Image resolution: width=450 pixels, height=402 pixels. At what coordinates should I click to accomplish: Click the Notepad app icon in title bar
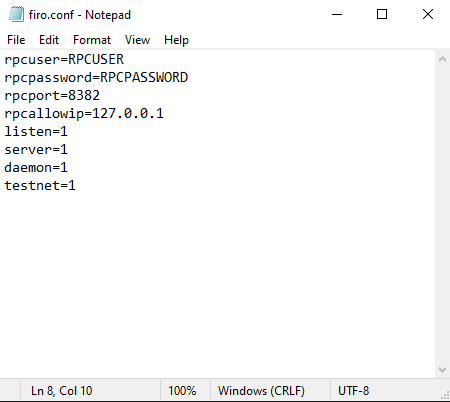[x=16, y=14]
